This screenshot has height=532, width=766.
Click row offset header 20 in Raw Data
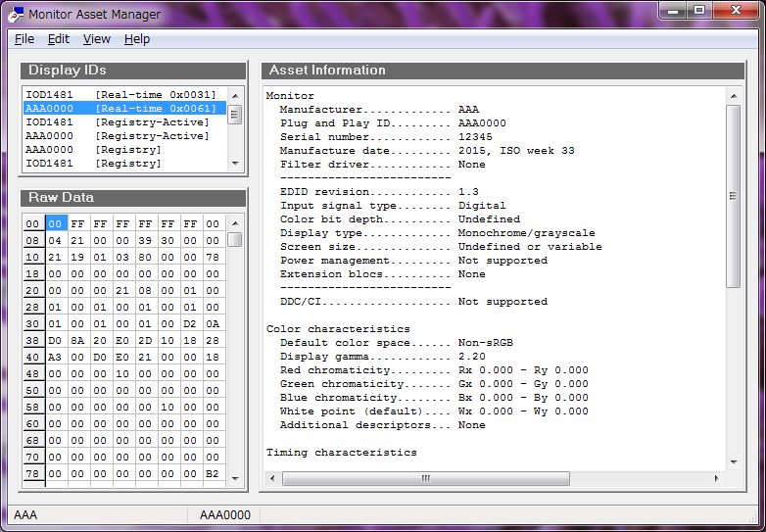(x=32, y=290)
